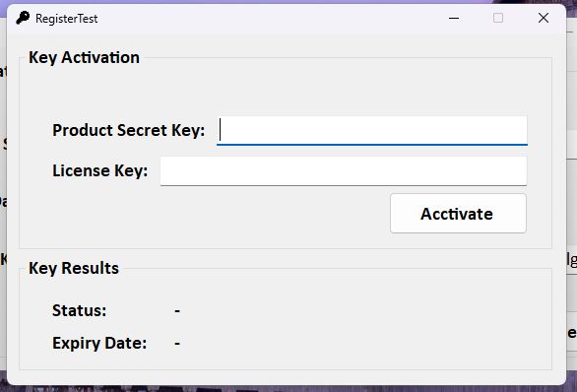Click the Key Results group heading

[74, 268]
